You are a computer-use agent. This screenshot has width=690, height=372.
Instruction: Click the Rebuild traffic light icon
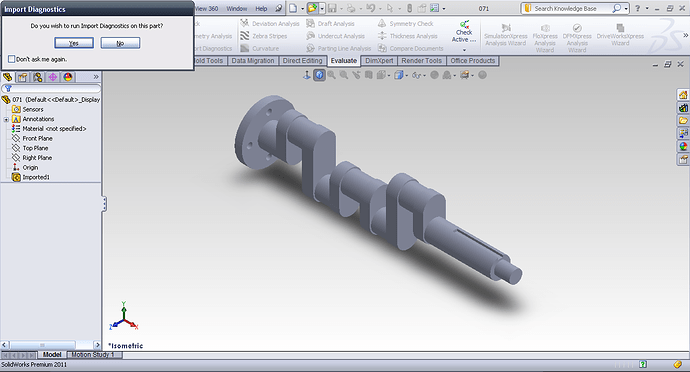(x=409, y=8)
